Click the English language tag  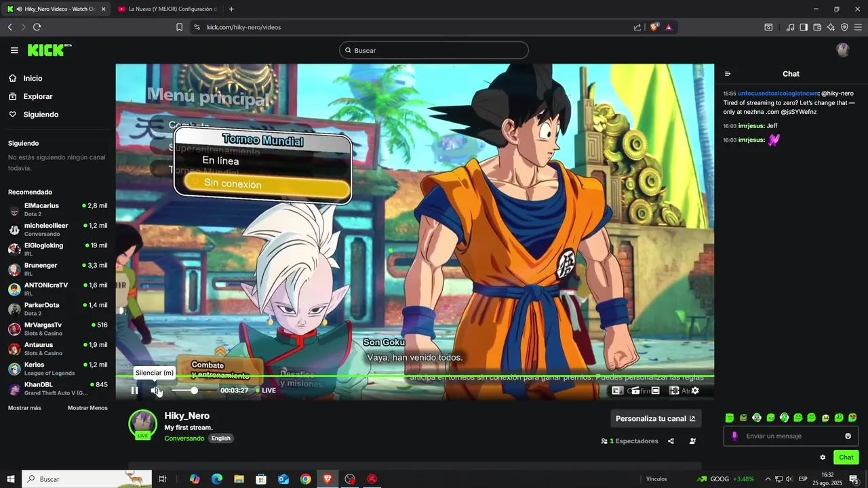click(221, 439)
